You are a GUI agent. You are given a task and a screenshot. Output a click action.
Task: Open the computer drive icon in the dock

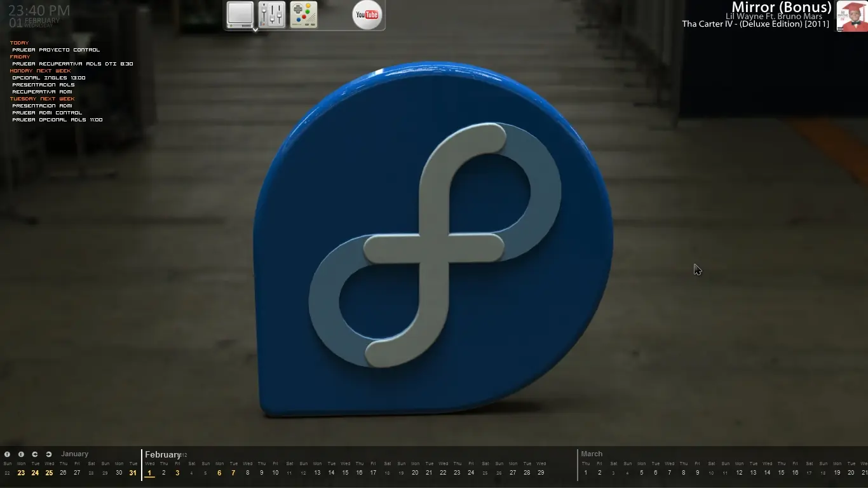240,15
